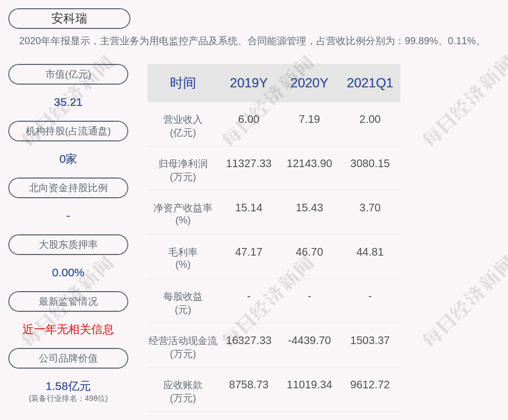
Task: Select the 应收账款 value 11019.34
Action: (309, 384)
